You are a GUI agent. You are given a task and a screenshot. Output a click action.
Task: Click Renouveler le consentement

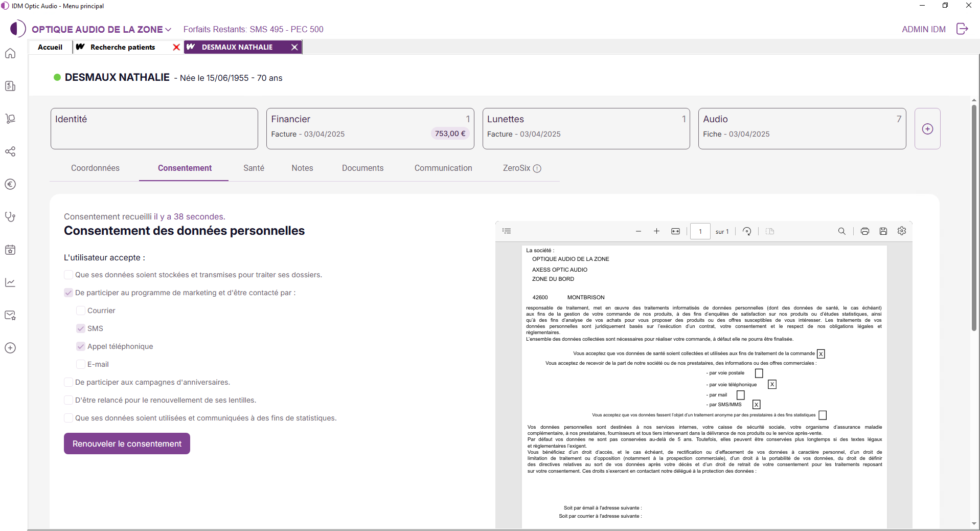(x=126, y=444)
